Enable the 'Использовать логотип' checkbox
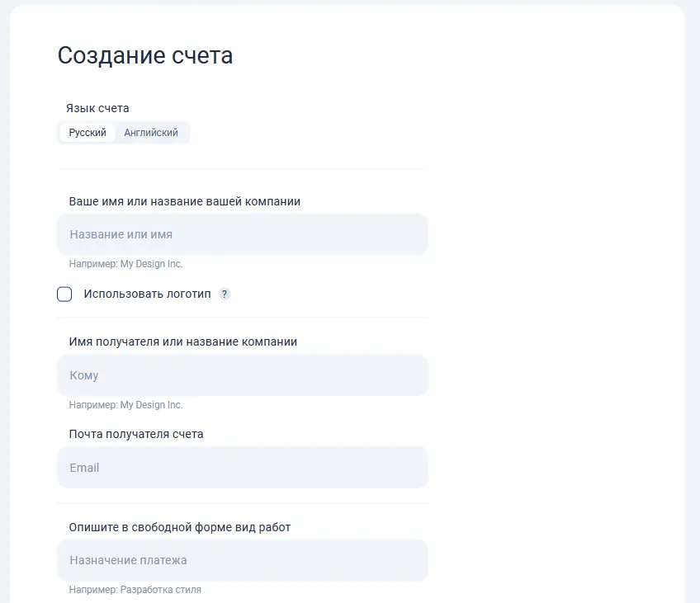This screenshot has height=603, width=700. 64,294
